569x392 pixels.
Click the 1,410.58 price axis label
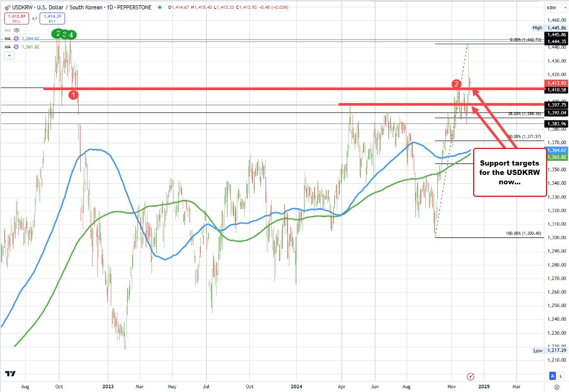click(x=557, y=90)
